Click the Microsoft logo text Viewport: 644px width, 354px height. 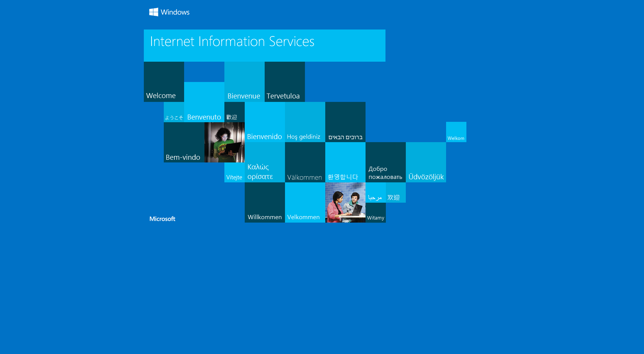162,219
